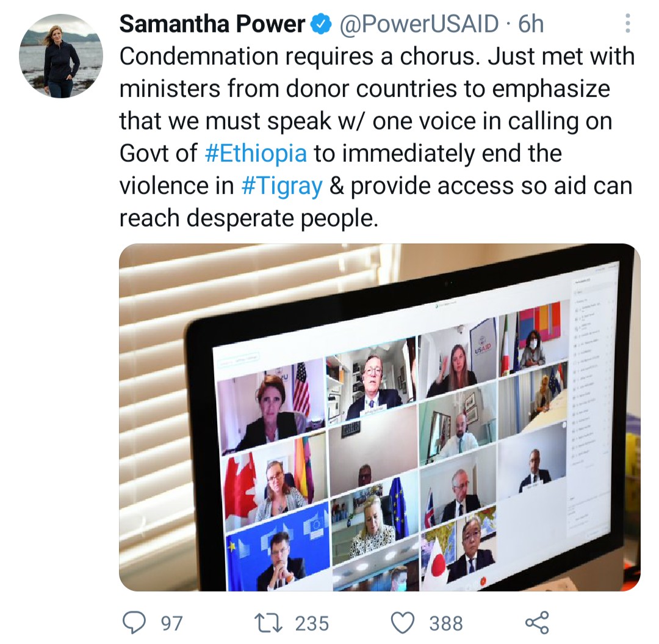The image size is (659, 644).
Task: Click the Samantha Power display name
Action: coord(212,24)
